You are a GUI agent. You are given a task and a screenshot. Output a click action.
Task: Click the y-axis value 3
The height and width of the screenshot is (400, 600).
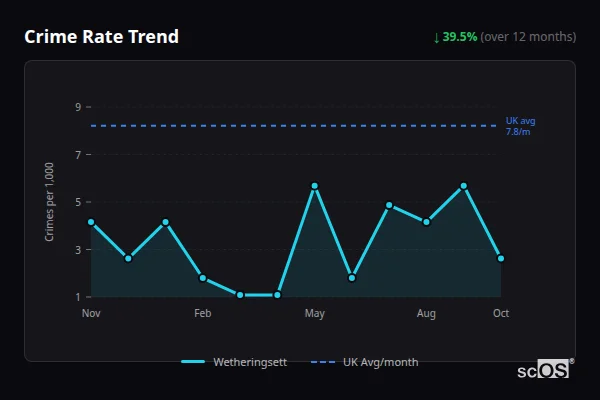(x=78, y=250)
